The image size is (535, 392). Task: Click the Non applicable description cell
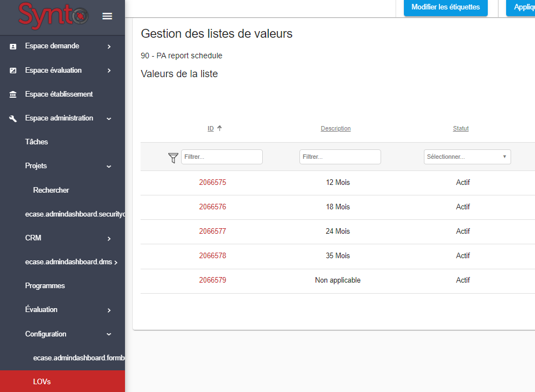coord(338,280)
